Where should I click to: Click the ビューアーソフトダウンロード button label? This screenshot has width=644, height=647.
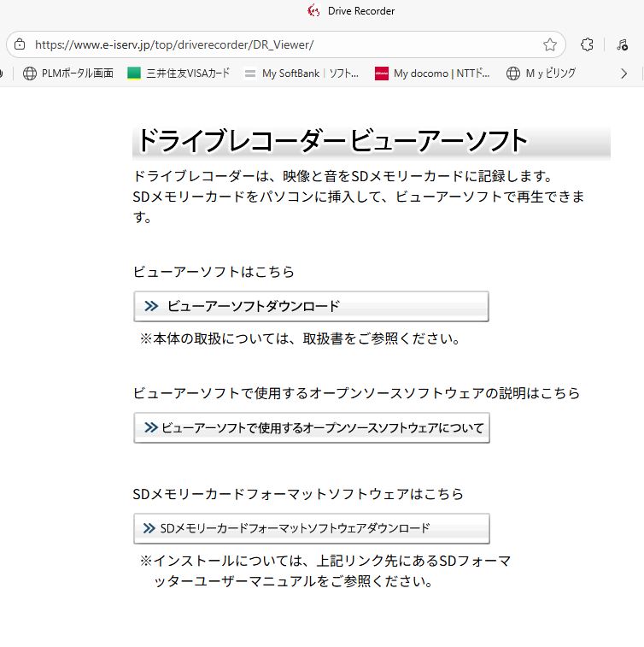pos(254,306)
